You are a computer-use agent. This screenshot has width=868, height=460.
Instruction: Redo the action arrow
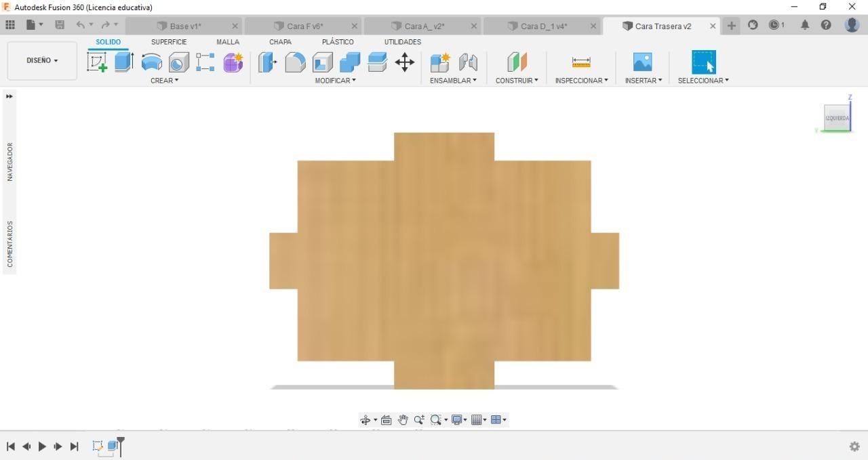[x=105, y=25]
